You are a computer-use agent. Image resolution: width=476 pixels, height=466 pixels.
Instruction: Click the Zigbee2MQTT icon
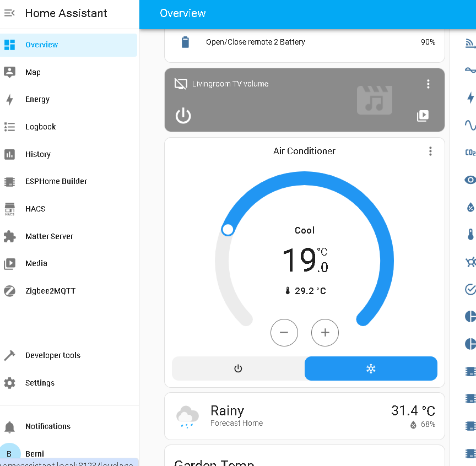[x=9, y=291]
